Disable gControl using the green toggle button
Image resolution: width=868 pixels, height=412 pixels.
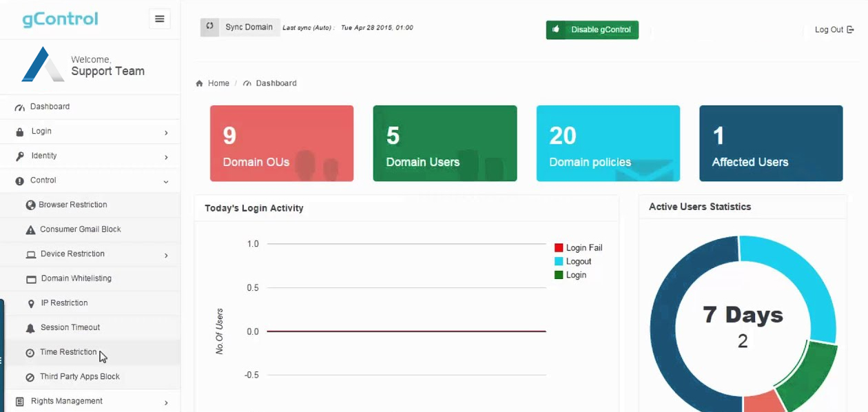click(592, 30)
